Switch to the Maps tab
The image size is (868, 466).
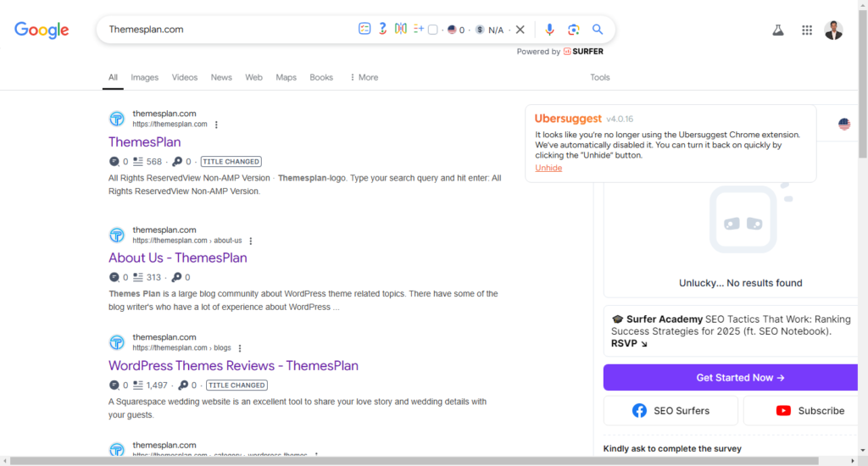(287, 77)
